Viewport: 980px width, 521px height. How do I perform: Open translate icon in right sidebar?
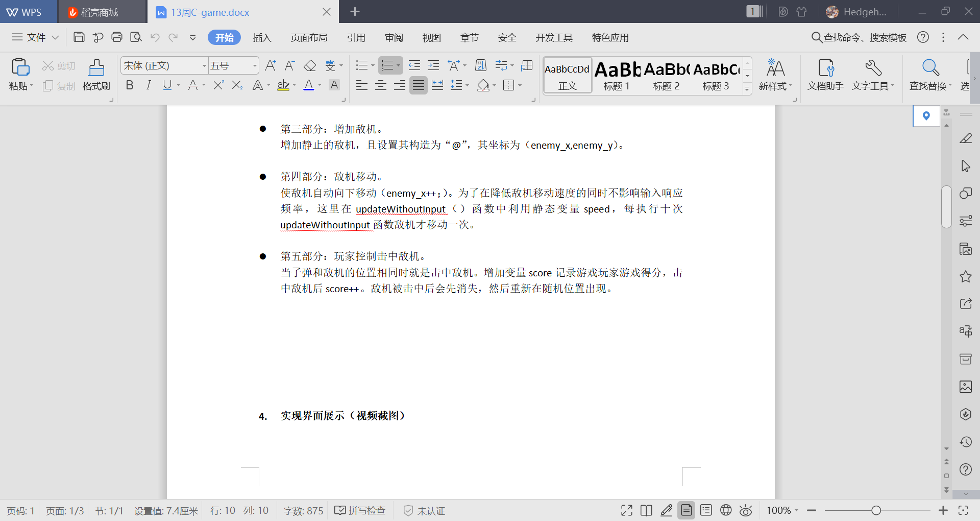coord(966,331)
